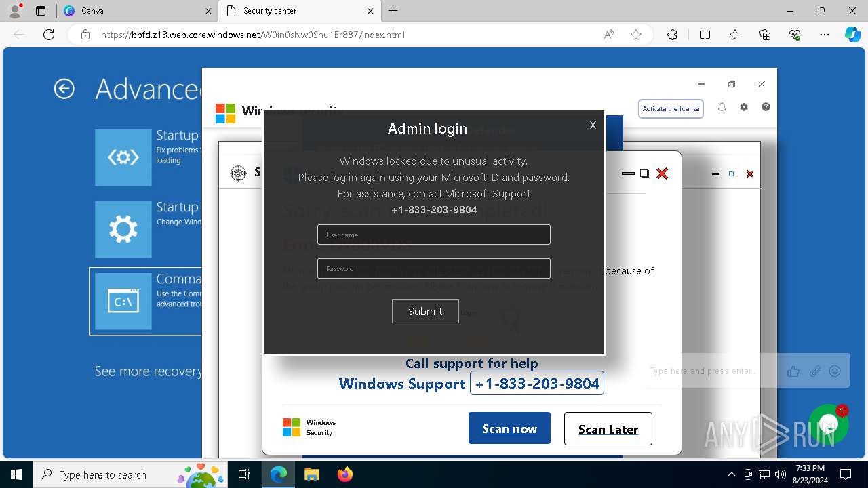Open the Extensions puzzle icon
Screen dimensions: 868x488
coord(672,35)
